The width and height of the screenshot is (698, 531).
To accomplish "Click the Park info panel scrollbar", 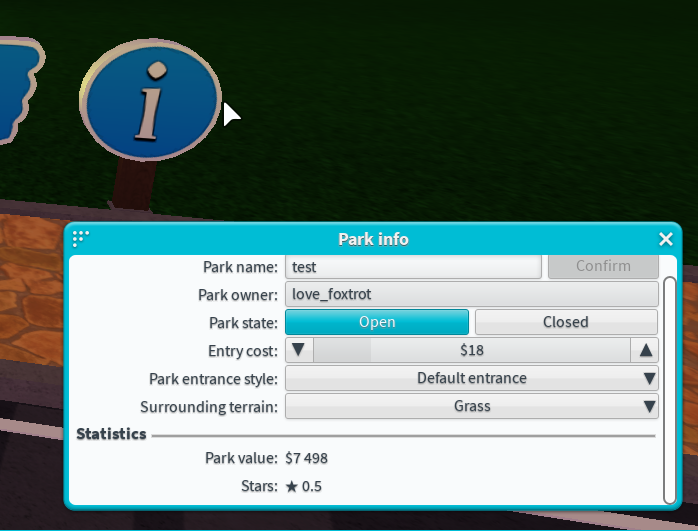I will click(669, 390).
